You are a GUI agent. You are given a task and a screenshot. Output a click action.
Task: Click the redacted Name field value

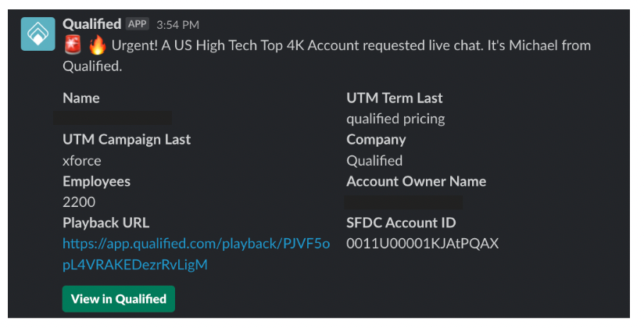[x=113, y=118]
